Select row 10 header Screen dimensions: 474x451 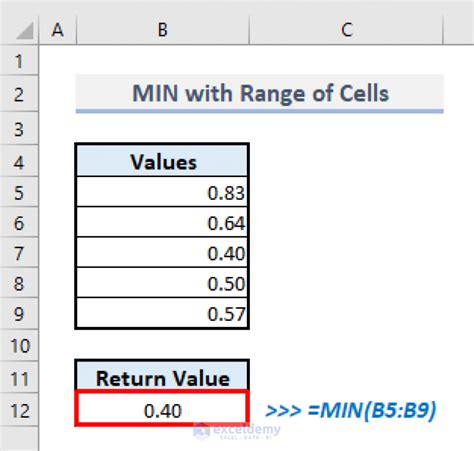tap(19, 346)
